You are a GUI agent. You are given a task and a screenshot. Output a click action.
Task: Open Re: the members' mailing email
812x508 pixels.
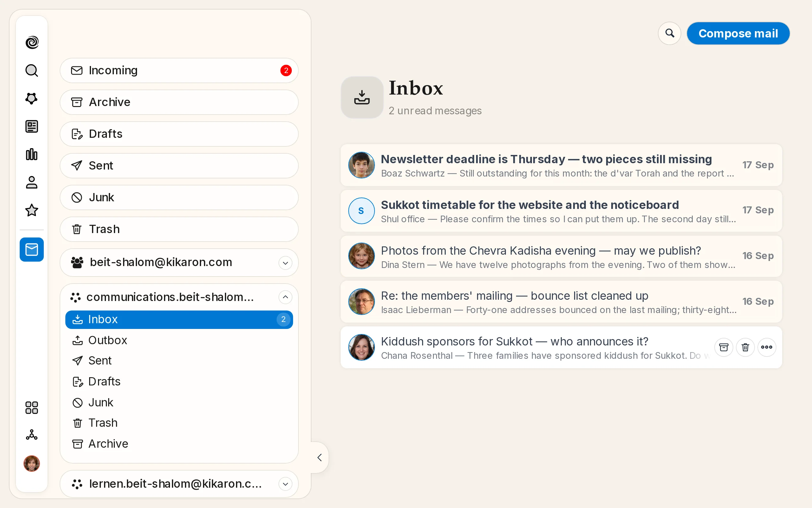(561, 302)
